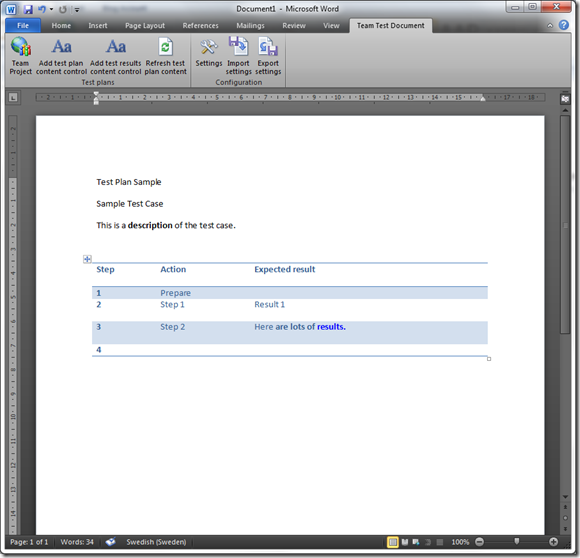The width and height of the screenshot is (580, 558).
Task: Switch to Full Screen Reading view
Action: [405, 542]
